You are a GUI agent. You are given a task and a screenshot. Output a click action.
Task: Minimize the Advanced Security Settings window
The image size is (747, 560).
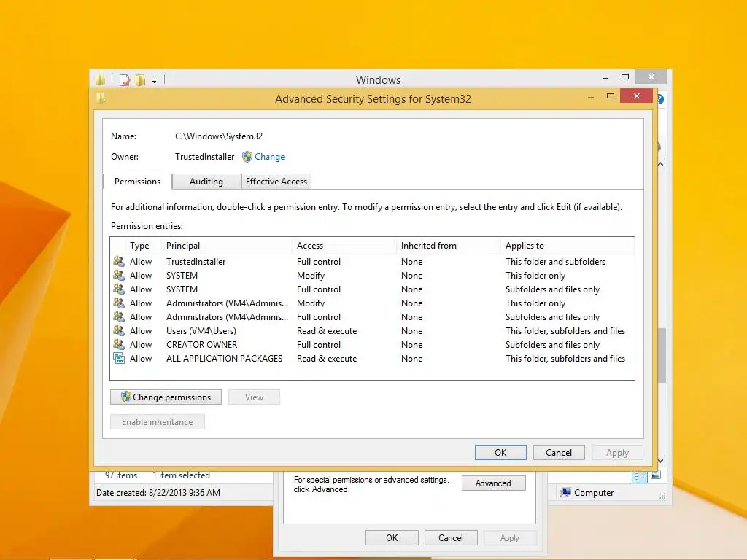pos(591,97)
